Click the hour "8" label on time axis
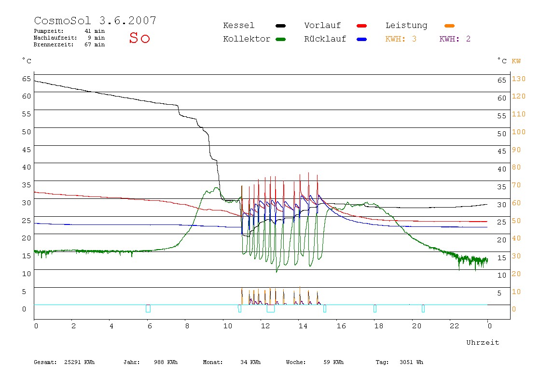Image resolution: width=554 pixels, height=392 pixels. pos(187,326)
